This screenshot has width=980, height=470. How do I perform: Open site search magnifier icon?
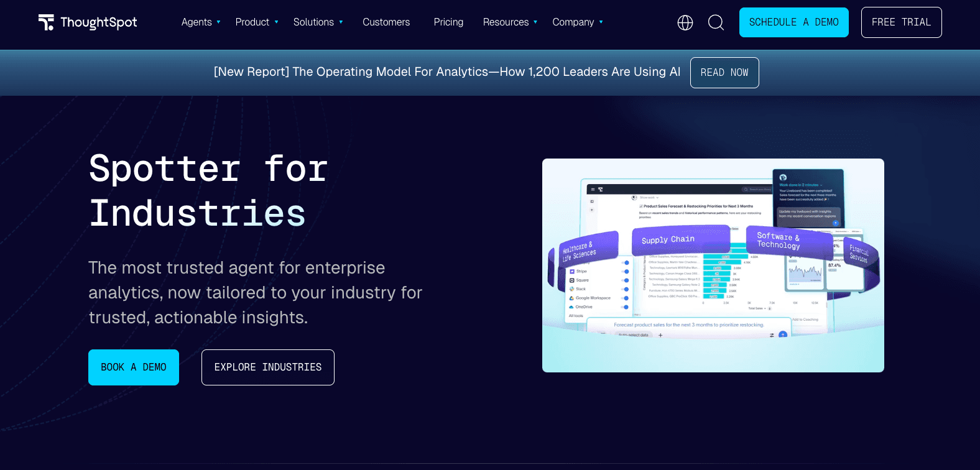click(716, 22)
